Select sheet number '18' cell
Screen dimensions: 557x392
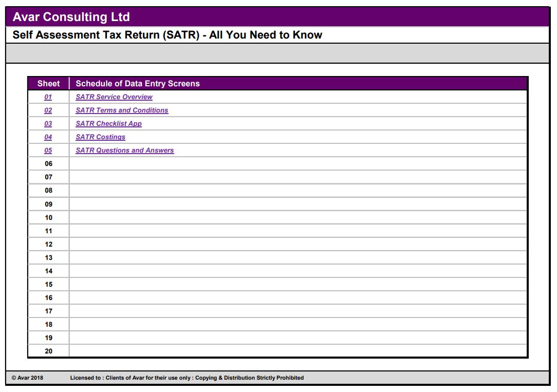click(49, 325)
